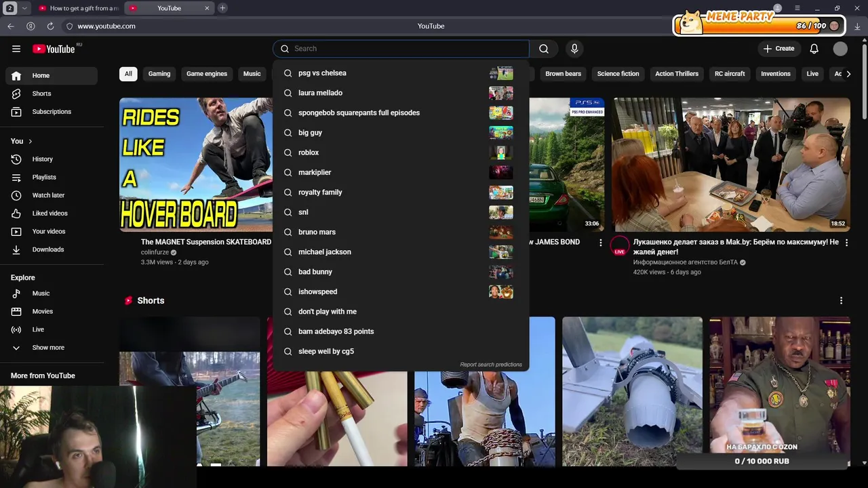Open the Информационное агентство БелТА channel
Image resolution: width=868 pixels, height=488 pixels.
(686, 262)
